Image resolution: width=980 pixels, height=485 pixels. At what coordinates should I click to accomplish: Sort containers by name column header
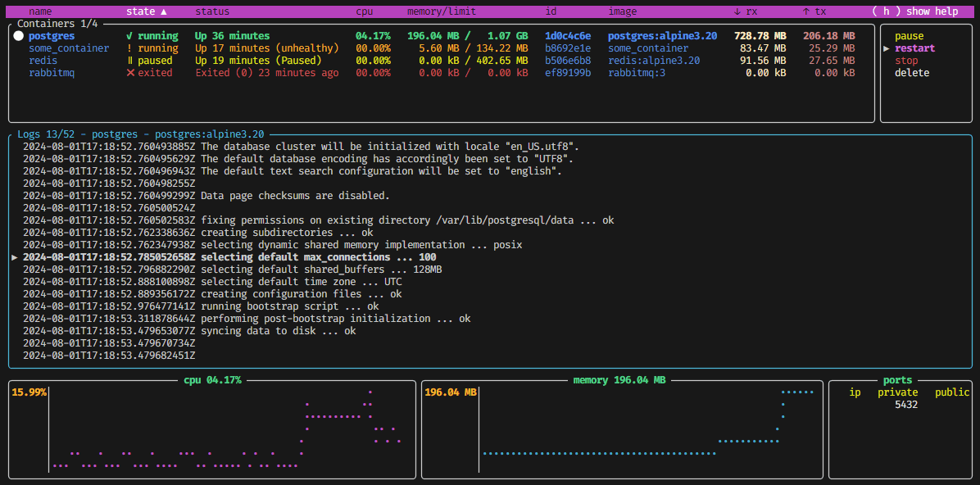(41, 11)
